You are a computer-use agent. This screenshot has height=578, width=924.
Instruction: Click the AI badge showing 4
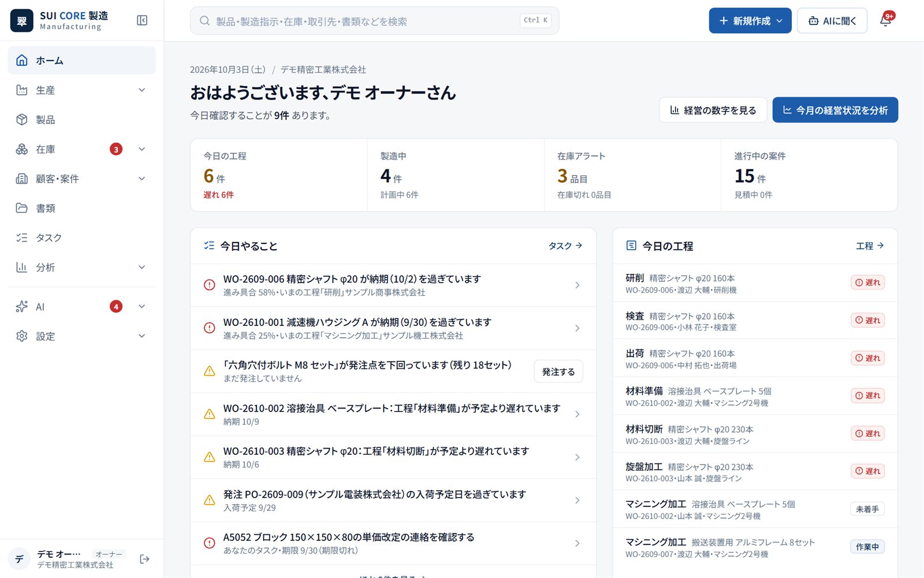point(116,306)
